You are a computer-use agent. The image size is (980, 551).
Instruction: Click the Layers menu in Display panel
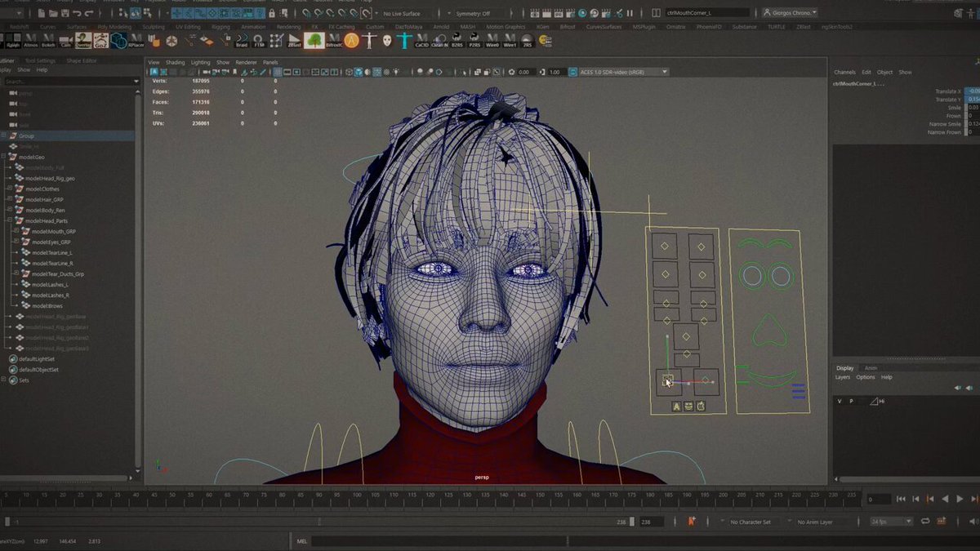coord(843,377)
